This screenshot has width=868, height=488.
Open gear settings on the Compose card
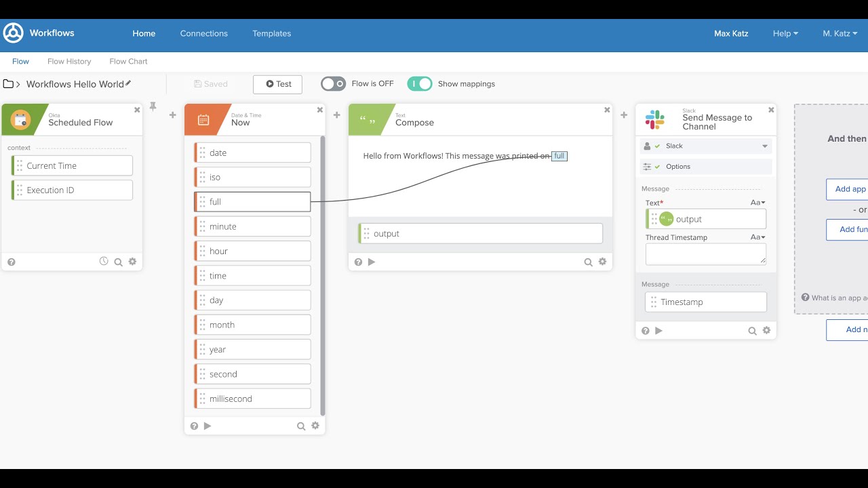[x=603, y=262]
